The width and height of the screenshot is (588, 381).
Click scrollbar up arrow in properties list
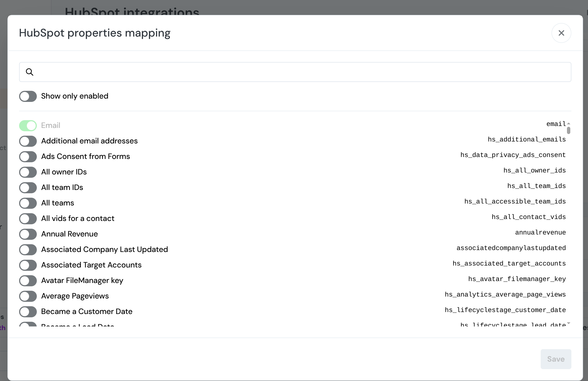pos(569,123)
